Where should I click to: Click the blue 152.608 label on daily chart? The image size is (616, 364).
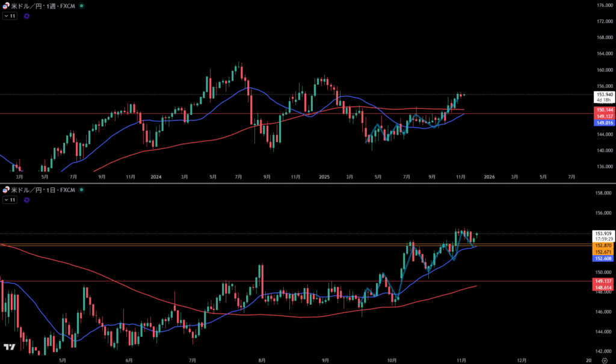(x=604, y=258)
